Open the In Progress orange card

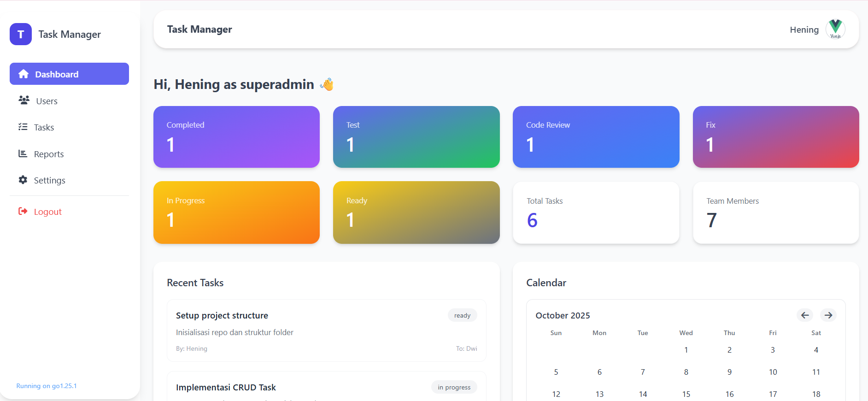click(x=236, y=212)
